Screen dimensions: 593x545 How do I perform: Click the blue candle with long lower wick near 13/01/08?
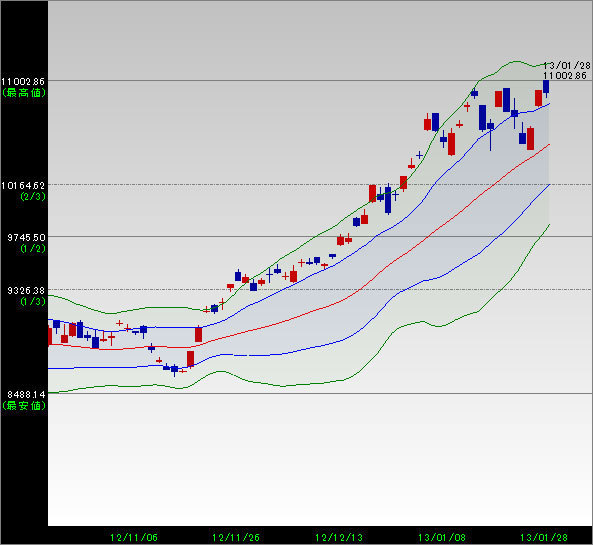click(491, 135)
